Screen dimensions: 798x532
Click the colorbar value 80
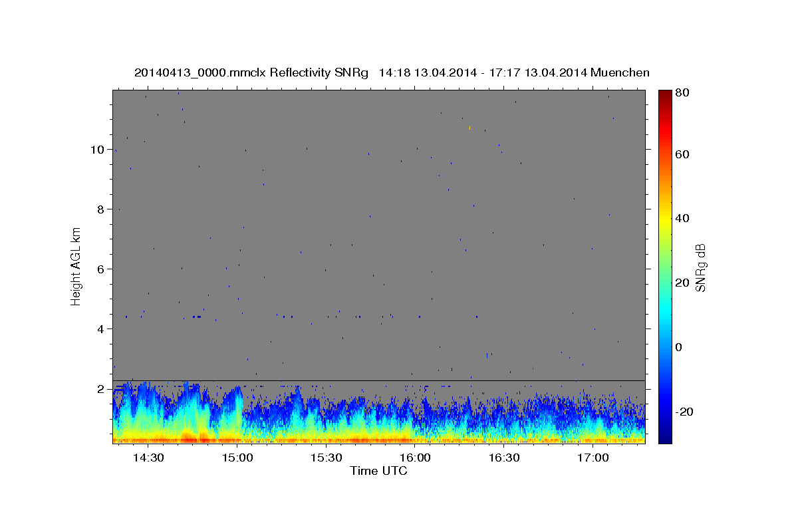[x=684, y=93]
